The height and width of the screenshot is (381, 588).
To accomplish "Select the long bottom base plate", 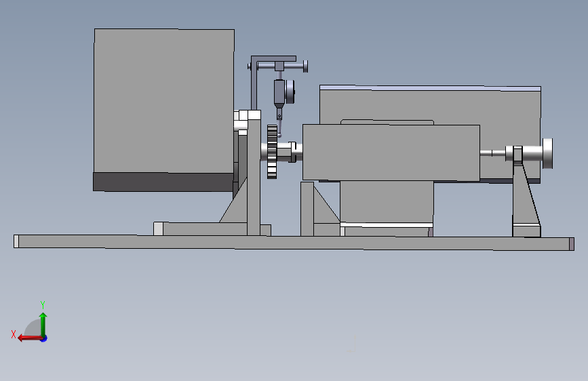I will (294, 243).
